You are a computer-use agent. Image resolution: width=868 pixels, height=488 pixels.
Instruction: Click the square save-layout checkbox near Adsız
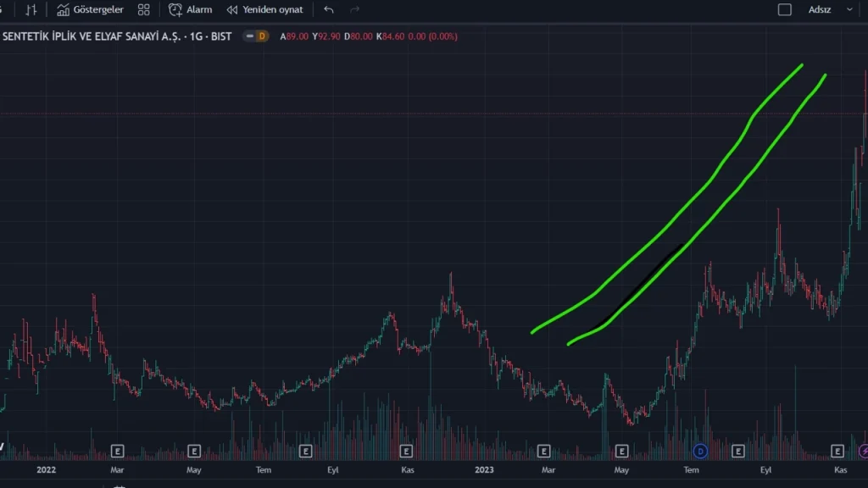(785, 9)
